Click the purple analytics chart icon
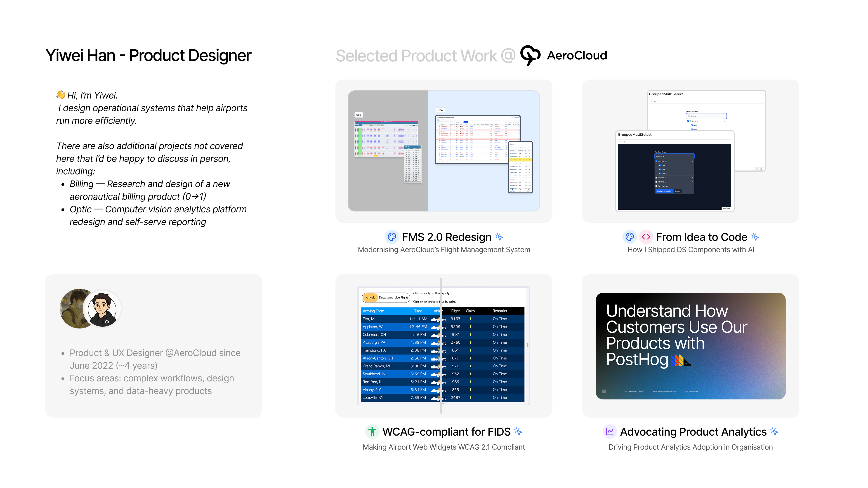 tap(610, 432)
